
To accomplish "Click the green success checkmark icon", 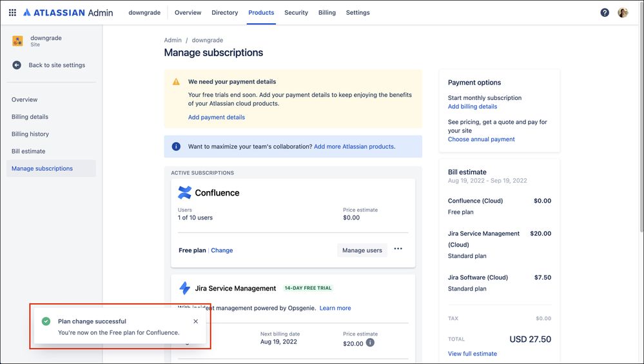I will coord(46,321).
